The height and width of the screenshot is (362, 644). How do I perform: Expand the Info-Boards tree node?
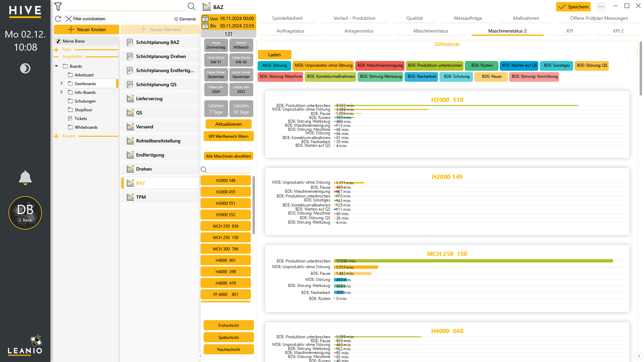click(x=61, y=92)
